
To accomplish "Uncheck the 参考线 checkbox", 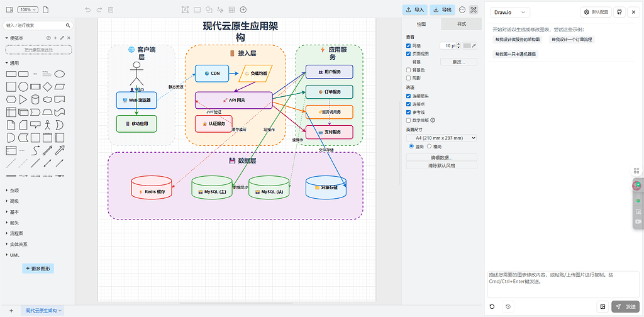I will [x=408, y=112].
